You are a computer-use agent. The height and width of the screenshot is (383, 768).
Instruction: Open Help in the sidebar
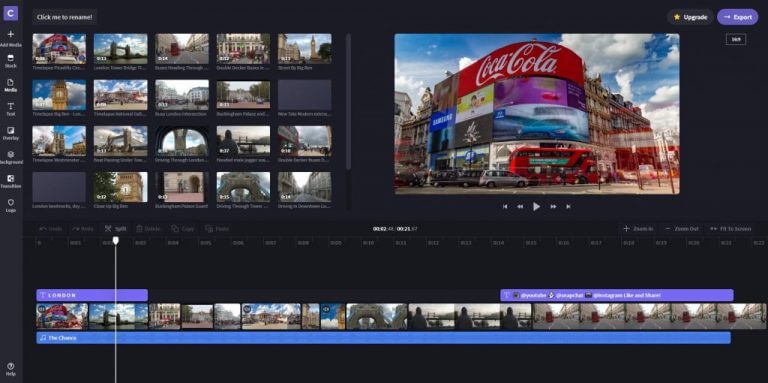click(x=11, y=369)
